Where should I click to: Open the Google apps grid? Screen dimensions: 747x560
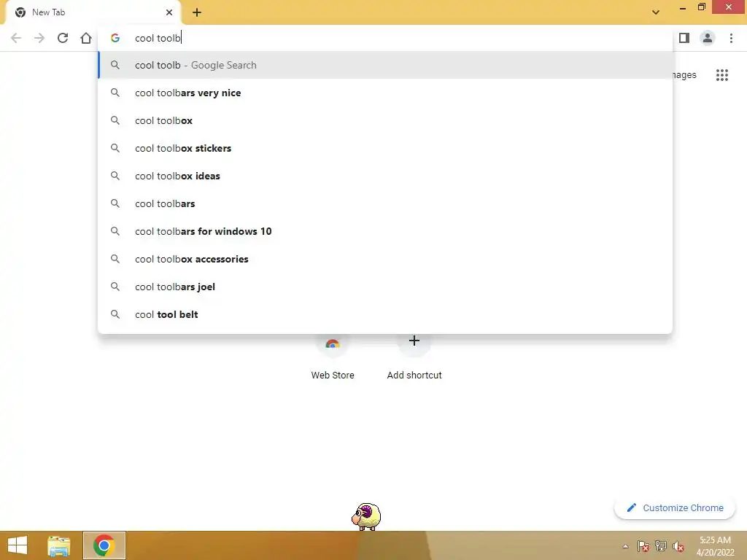[721, 75]
